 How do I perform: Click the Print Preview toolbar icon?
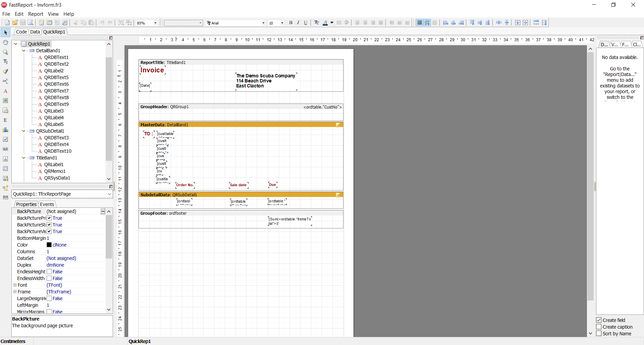coord(31,23)
